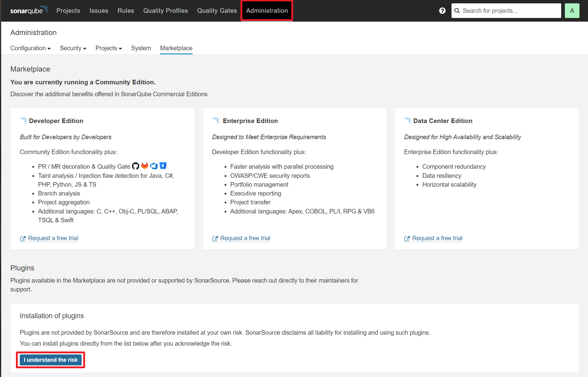Open the user avatar A menu
This screenshot has width=588, height=377.
(x=572, y=11)
